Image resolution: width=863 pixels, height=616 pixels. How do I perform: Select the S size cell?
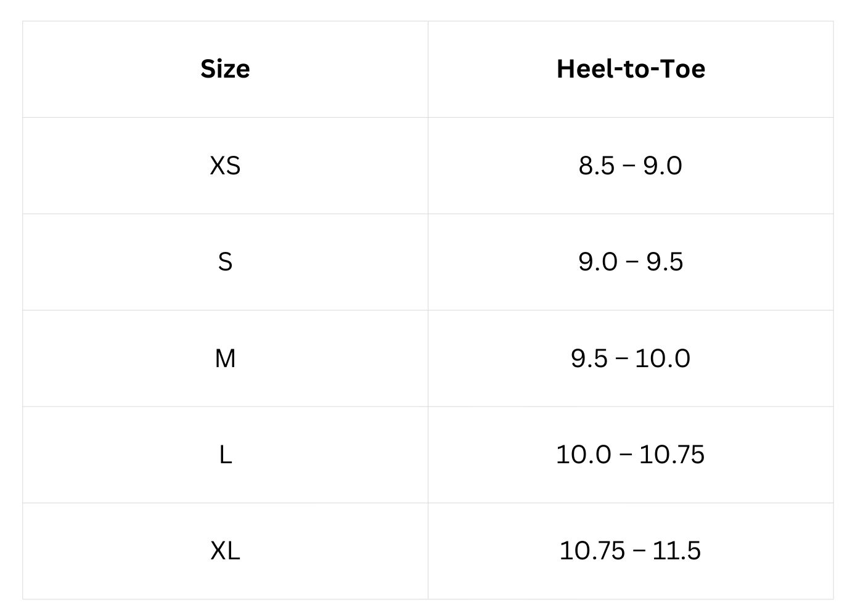point(225,262)
